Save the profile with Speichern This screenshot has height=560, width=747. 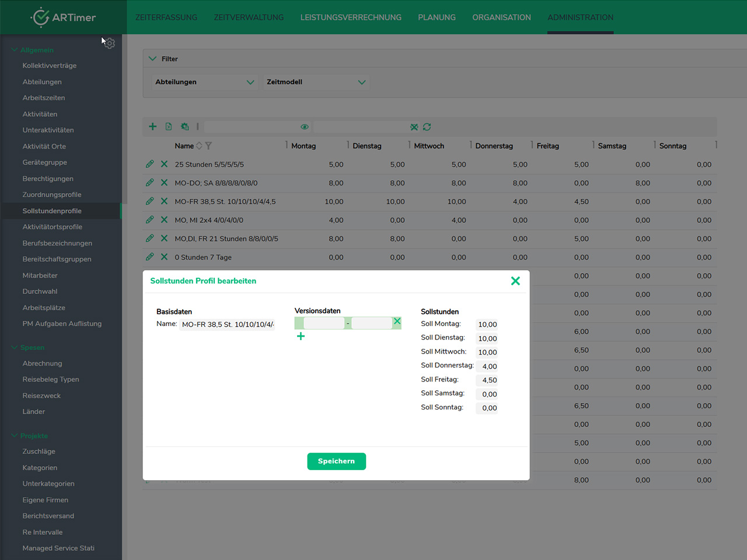tap(336, 461)
